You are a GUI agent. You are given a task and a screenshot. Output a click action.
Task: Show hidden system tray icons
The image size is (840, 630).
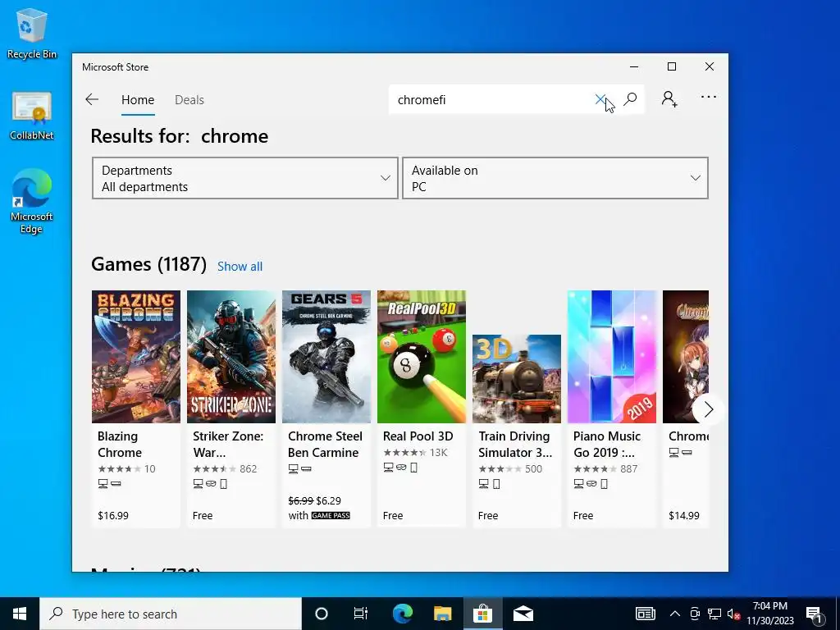(x=675, y=614)
